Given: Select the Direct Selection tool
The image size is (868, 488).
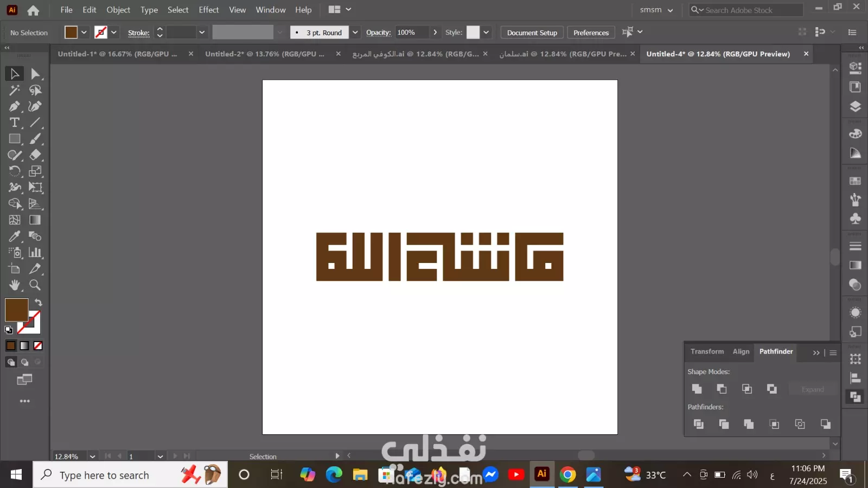Looking at the screenshot, I should (35, 74).
